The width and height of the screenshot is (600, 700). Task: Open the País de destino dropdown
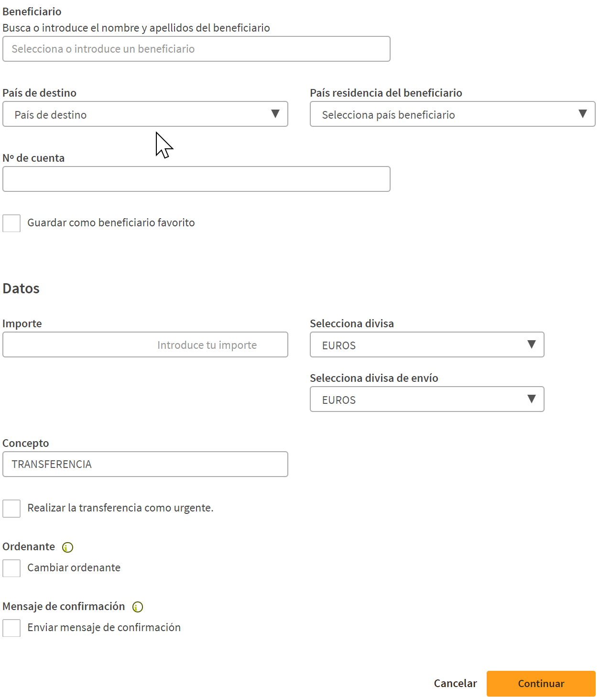pyautogui.click(x=145, y=114)
